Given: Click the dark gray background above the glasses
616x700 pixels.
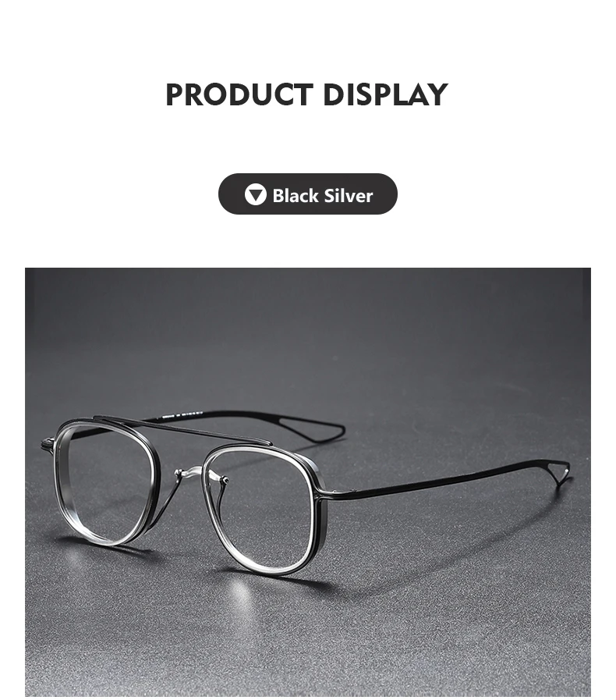Looking at the screenshot, I should (308, 330).
